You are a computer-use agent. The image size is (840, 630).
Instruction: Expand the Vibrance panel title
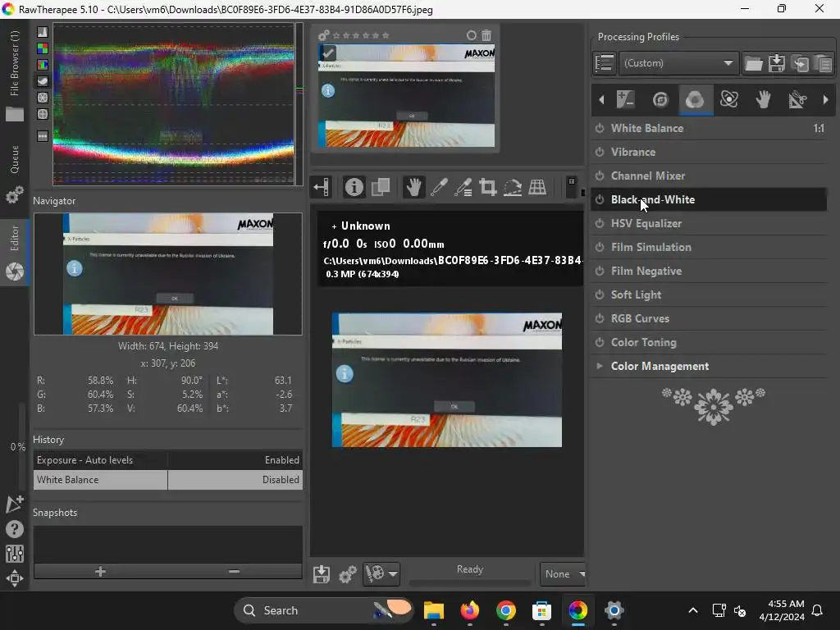pyautogui.click(x=633, y=152)
